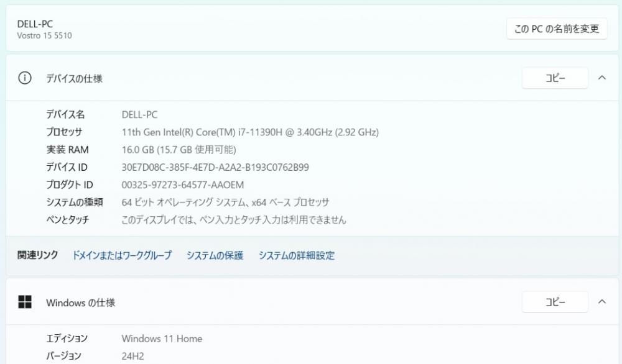
Task: Select the version value 24H2
Action: pos(132,356)
